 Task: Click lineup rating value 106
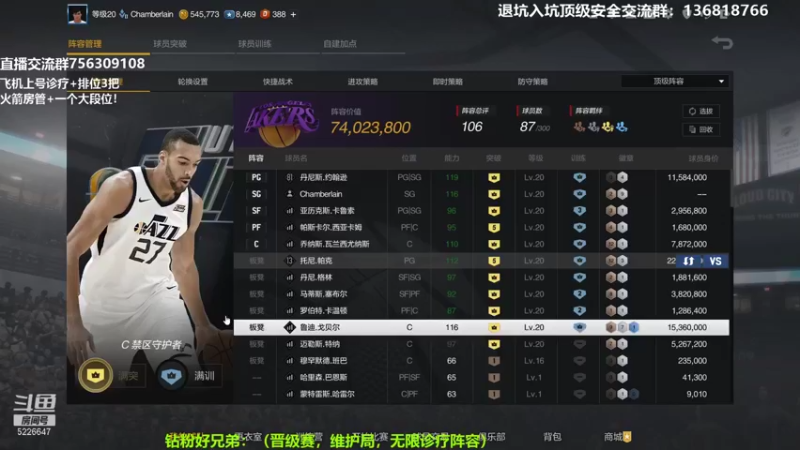point(472,127)
